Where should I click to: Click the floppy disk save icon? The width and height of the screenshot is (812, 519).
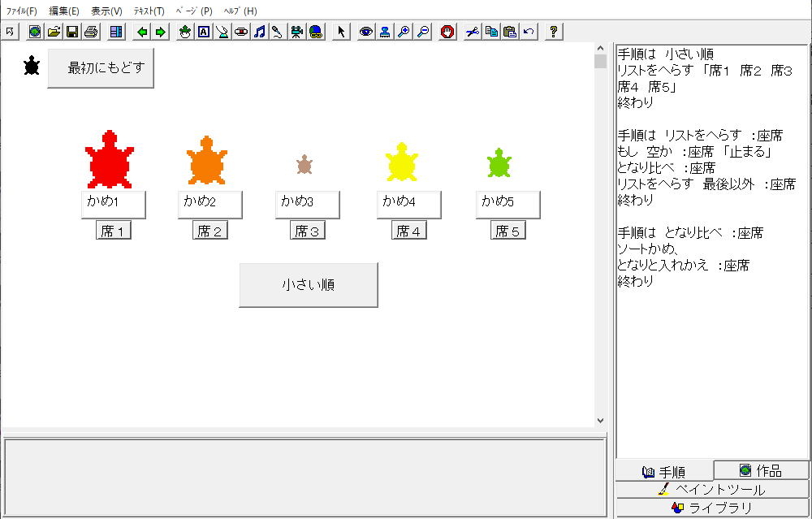tap(72, 32)
